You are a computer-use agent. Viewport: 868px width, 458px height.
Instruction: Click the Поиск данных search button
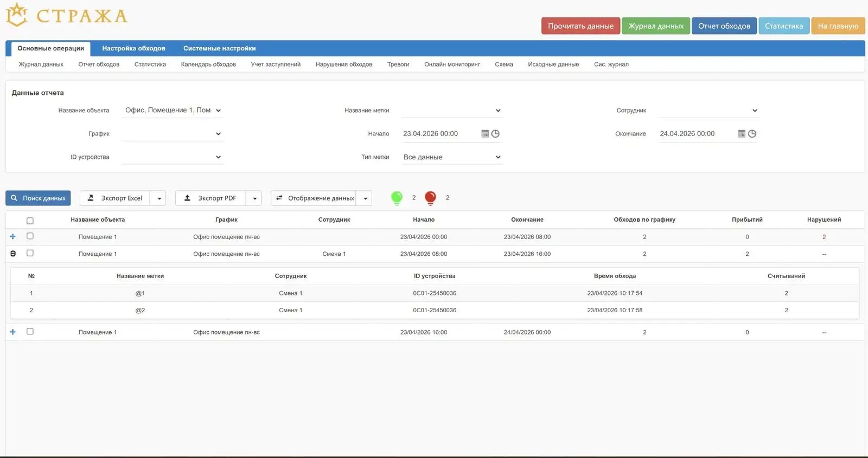(x=38, y=198)
